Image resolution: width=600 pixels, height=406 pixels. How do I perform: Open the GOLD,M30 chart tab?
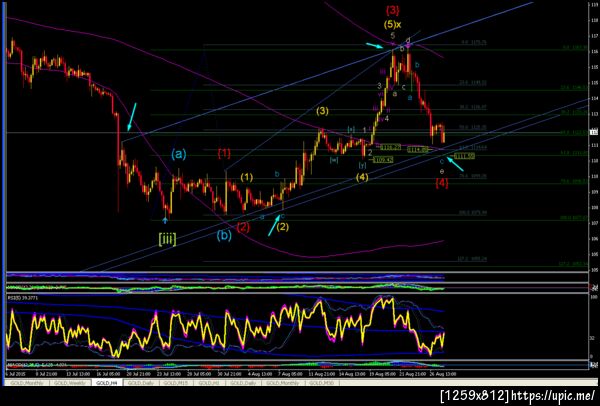click(324, 383)
